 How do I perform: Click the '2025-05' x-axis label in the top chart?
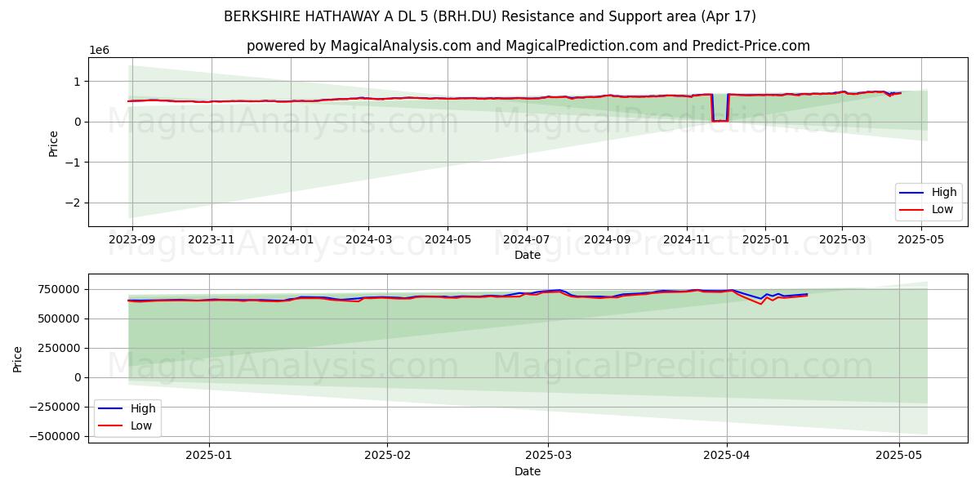pos(921,239)
